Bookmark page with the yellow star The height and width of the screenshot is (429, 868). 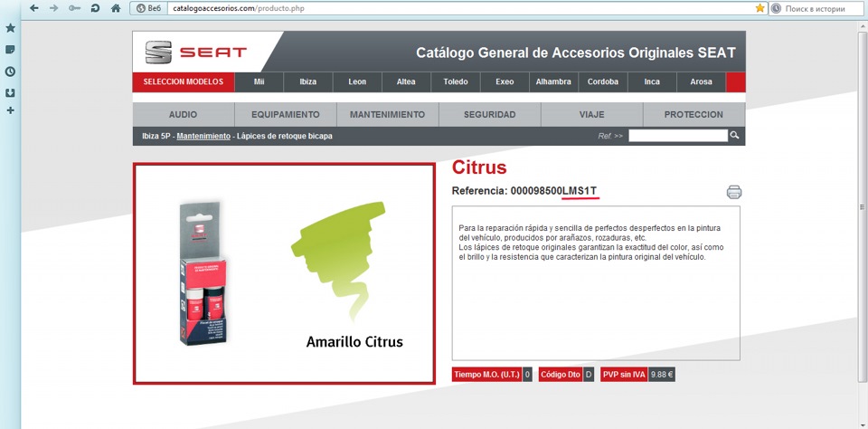click(760, 8)
